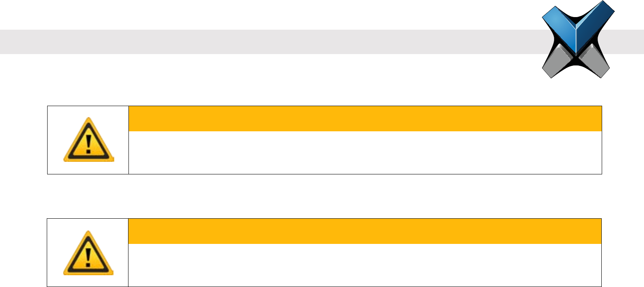This screenshot has height=287, width=644.
Task: Click the vertical divider in the upper warning box
Action: pyautogui.click(x=128, y=140)
